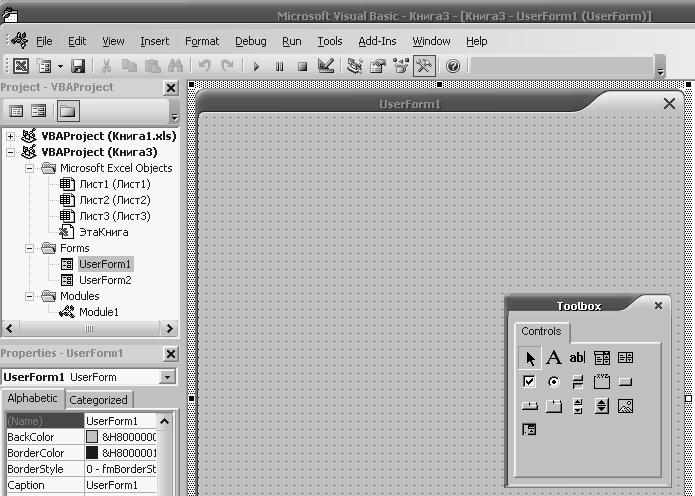The width and height of the screenshot is (695, 496).
Task: Open the Tools menu
Action: pos(330,41)
